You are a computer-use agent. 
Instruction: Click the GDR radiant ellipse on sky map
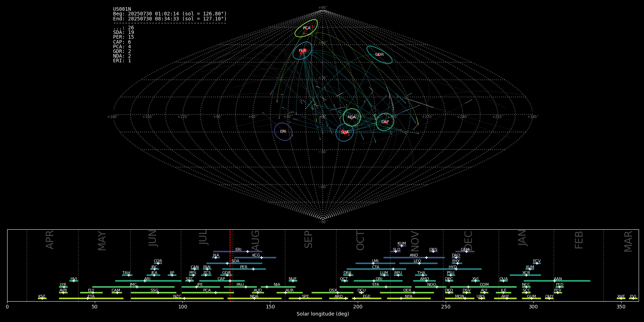coord(379,55)
